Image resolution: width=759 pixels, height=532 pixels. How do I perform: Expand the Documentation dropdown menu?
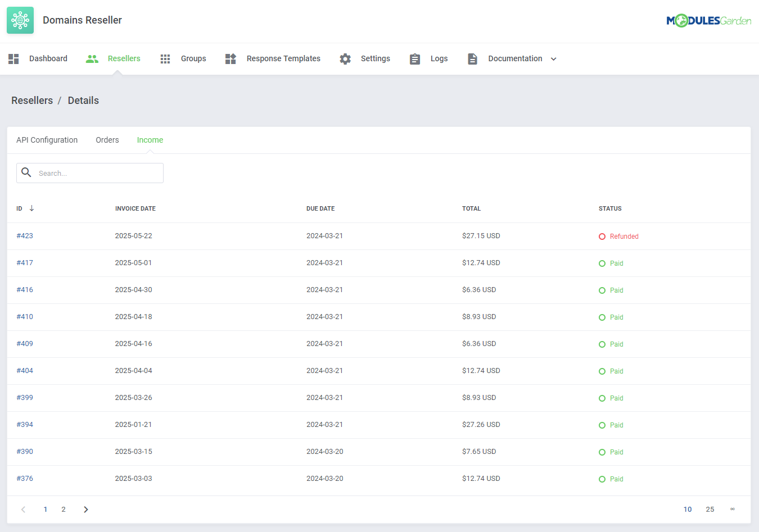553,58
